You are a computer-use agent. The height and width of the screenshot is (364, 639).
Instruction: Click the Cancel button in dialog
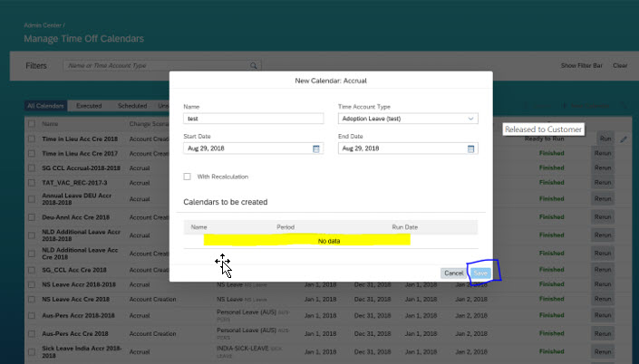coord(453,273)
